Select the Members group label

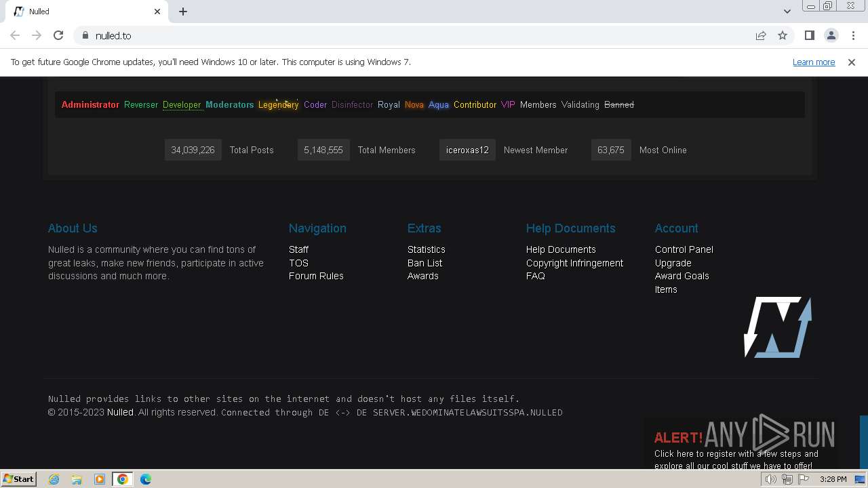pyautogui.click(x=538, y=104)
